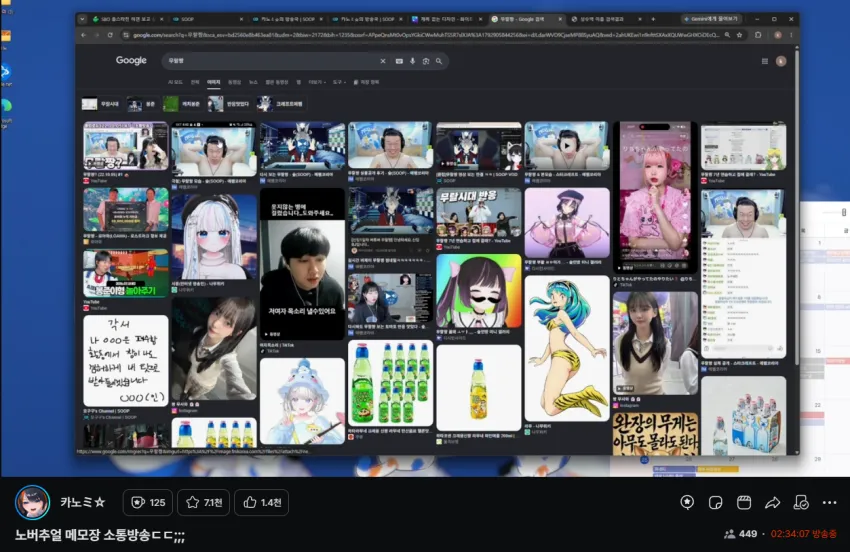This screenshot has width=850, height=552.
Task: Select the 봉준 suggestion chip
Action: (x=142, y=104)
